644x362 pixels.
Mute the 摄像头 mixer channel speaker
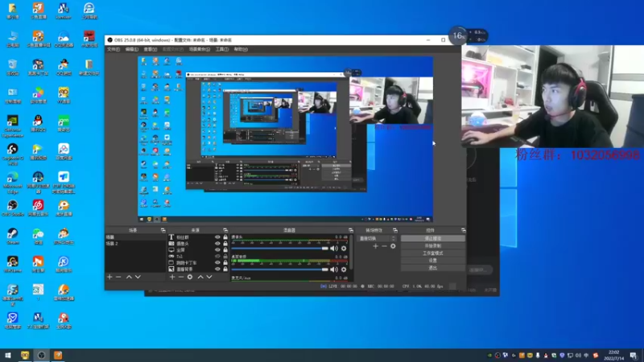334,249
